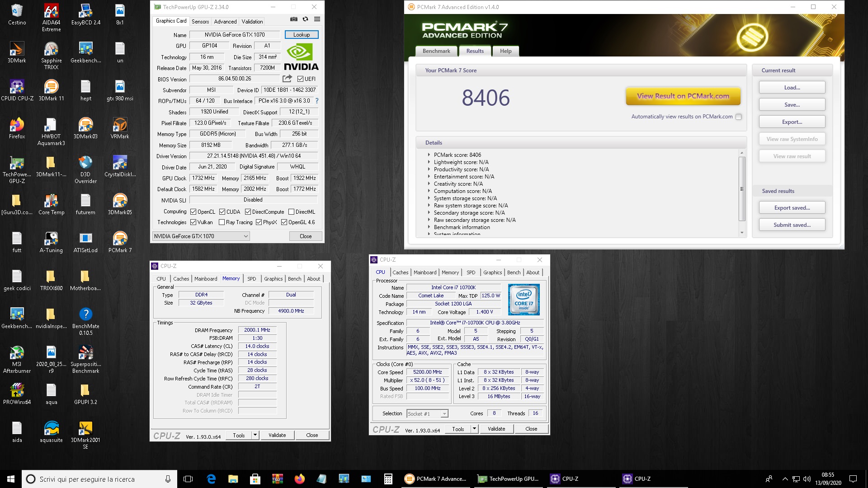868x488 pixels.
Task: Switch to the Sensors tab in GPU-Z
Action: pos(200,21)
